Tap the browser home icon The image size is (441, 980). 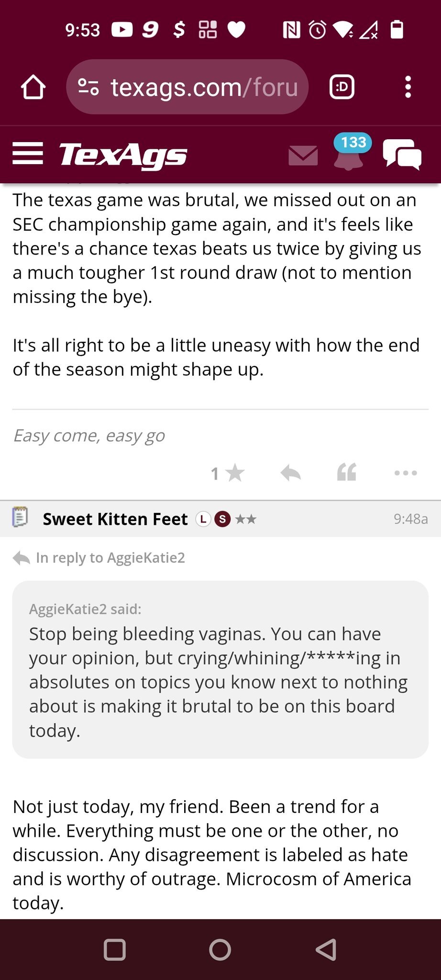pos(33,87)
